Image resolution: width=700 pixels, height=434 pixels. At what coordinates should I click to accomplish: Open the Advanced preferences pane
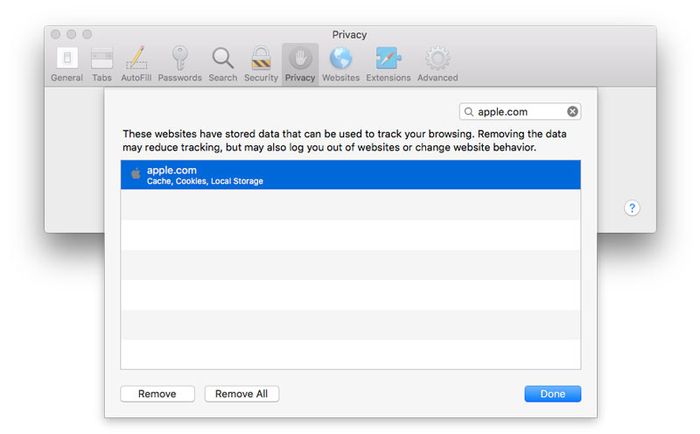tap(438, 64)
